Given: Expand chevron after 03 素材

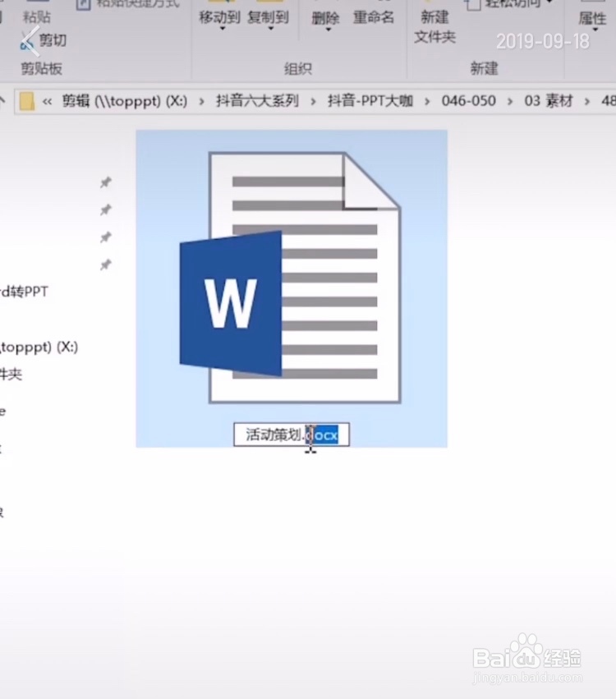Looking at the screenshot, I should (587, 102).
